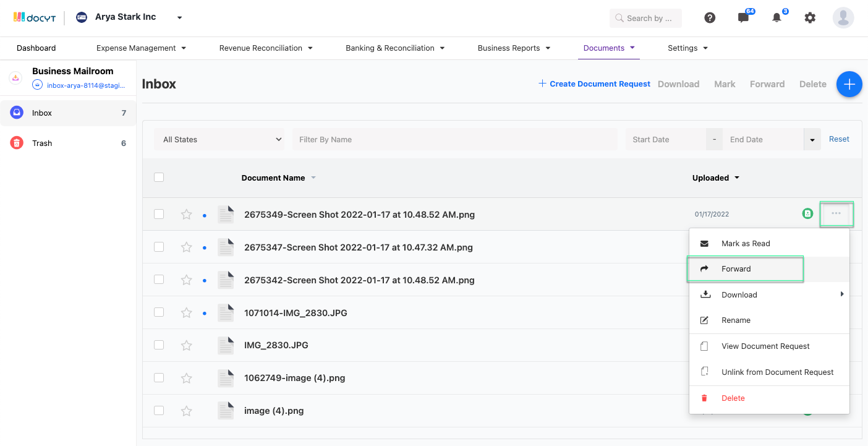Click the three-dots menu on first document

(x=836, y=213)
